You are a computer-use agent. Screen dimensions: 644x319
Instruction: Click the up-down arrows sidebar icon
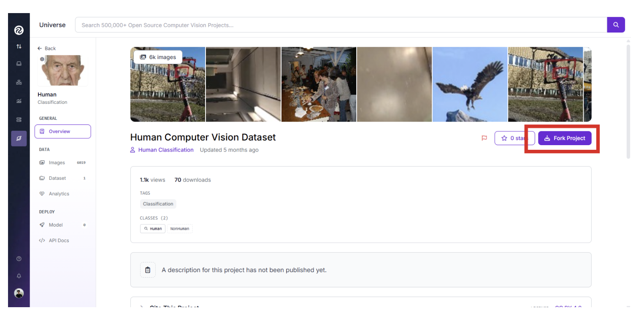point(19,46)
